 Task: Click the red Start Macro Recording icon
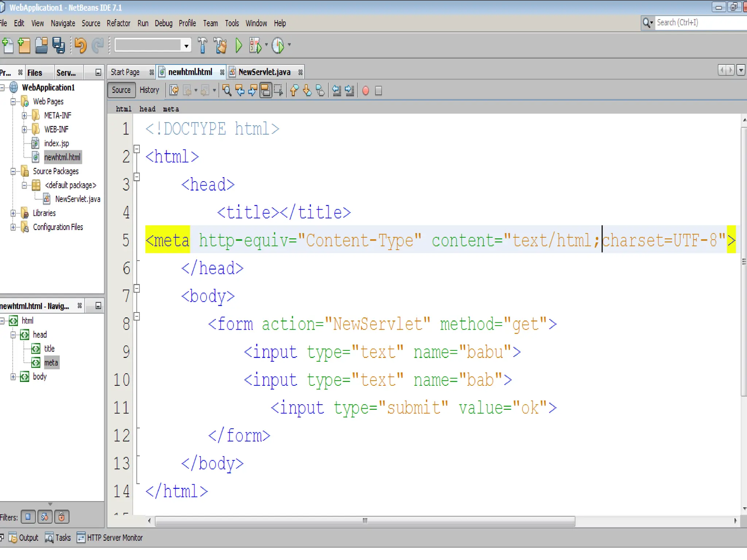tap(365, 90)
